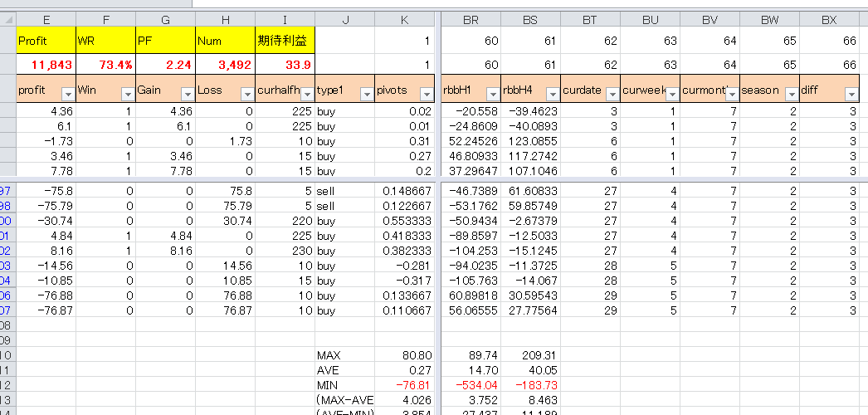Select the 2.24 profit factor cell
This screenshot has width=868, height=415.
click(x=166, y=64)
